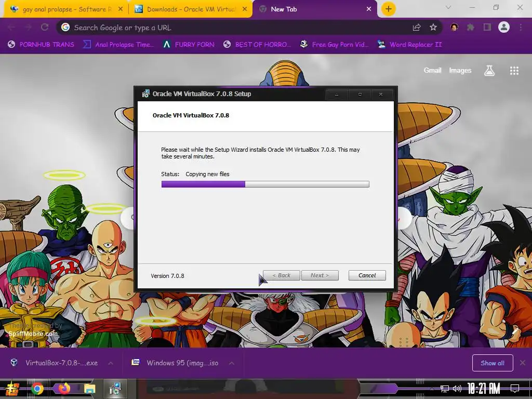Open the Chrome profile avatar icon
532x399 pixels.
[x=504, y=27]
